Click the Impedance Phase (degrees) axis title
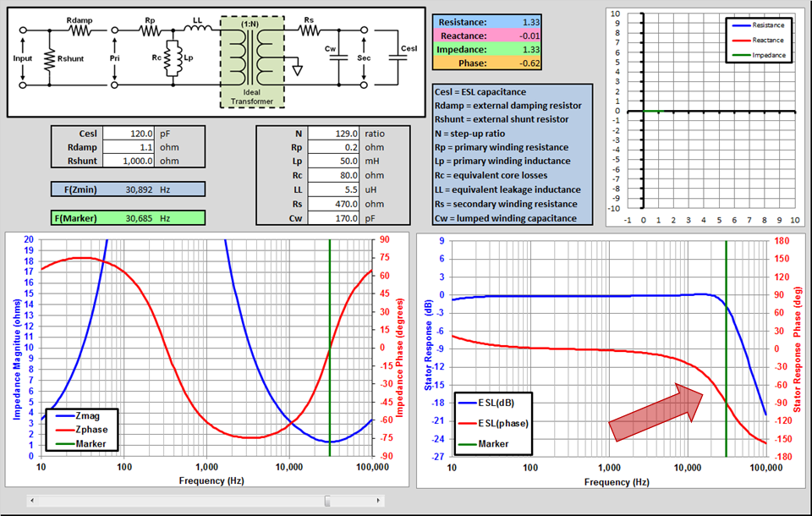 [x=399, y=358]
